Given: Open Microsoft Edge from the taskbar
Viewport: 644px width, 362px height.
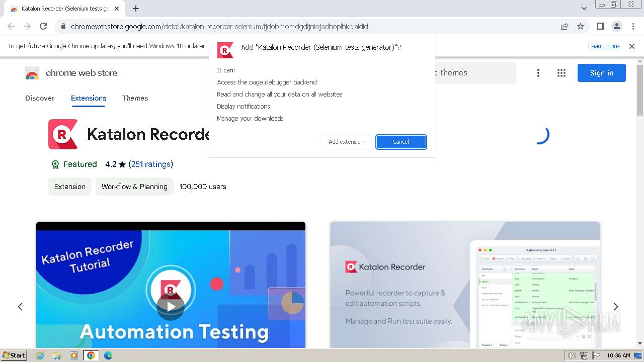Looking at the screenshot, I should click(108, 355).
